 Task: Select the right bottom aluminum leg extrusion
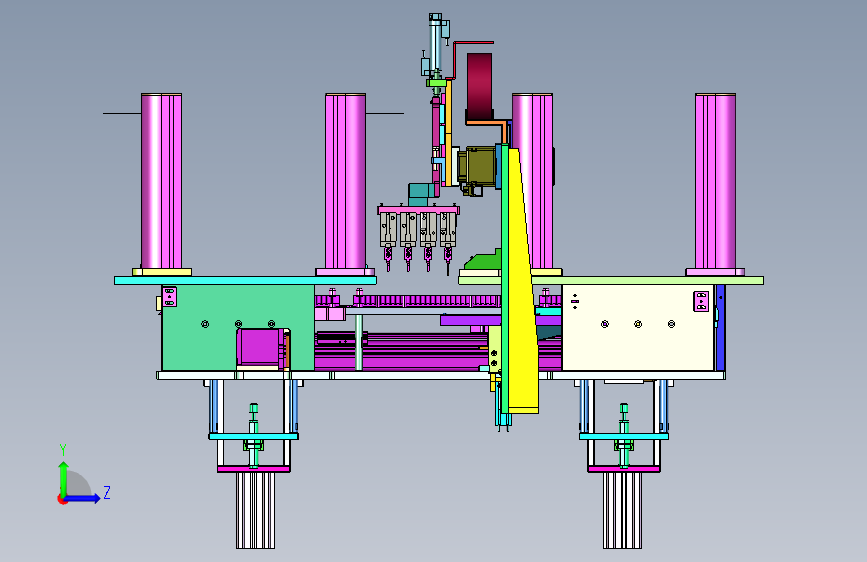click(x=623, y=510)
